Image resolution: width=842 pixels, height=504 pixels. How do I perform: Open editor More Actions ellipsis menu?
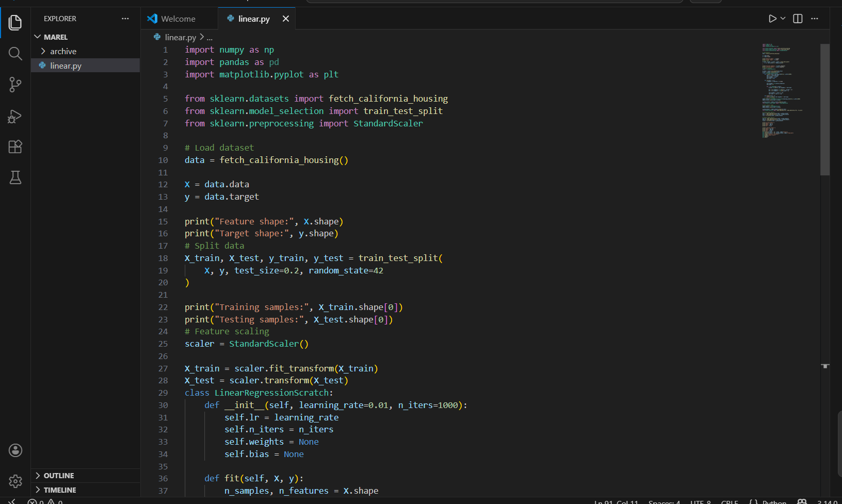815,19
